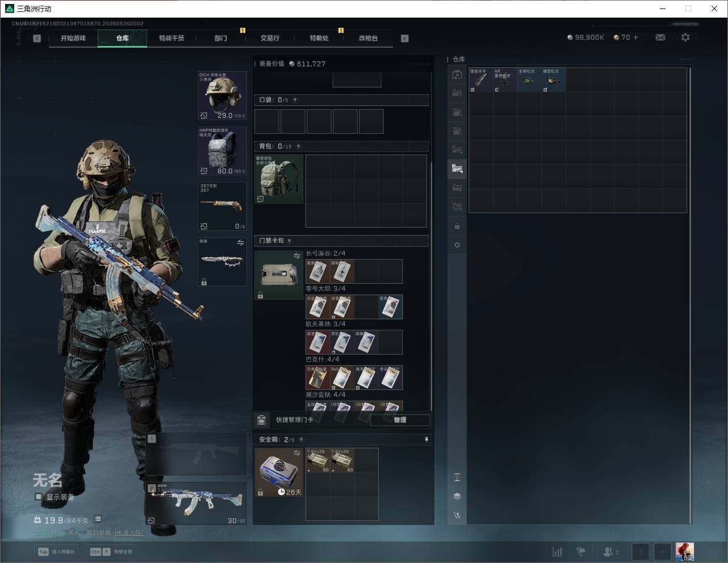Click the 管理 button for keycards
This screenshot has height=563, width=728.
pyautogui.click(x=400, y=420)
